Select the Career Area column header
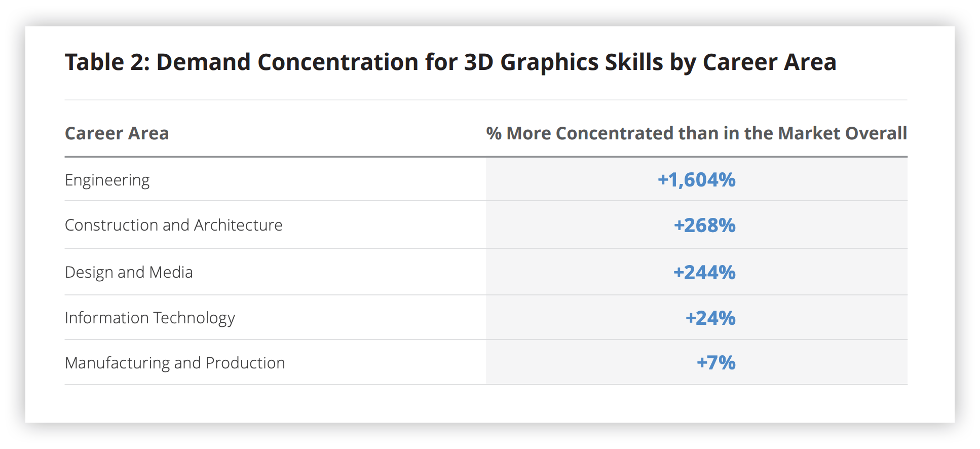 (117, 133)
